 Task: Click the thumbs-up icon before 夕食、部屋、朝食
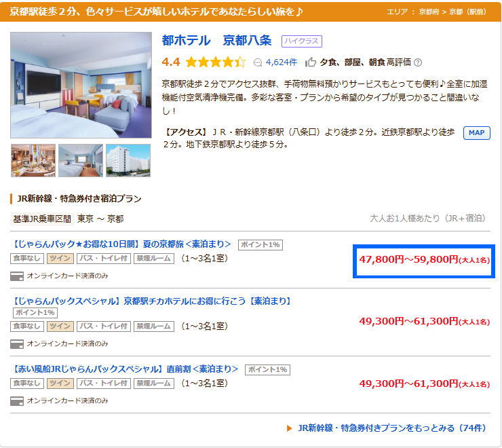click(x=310, y=62)
